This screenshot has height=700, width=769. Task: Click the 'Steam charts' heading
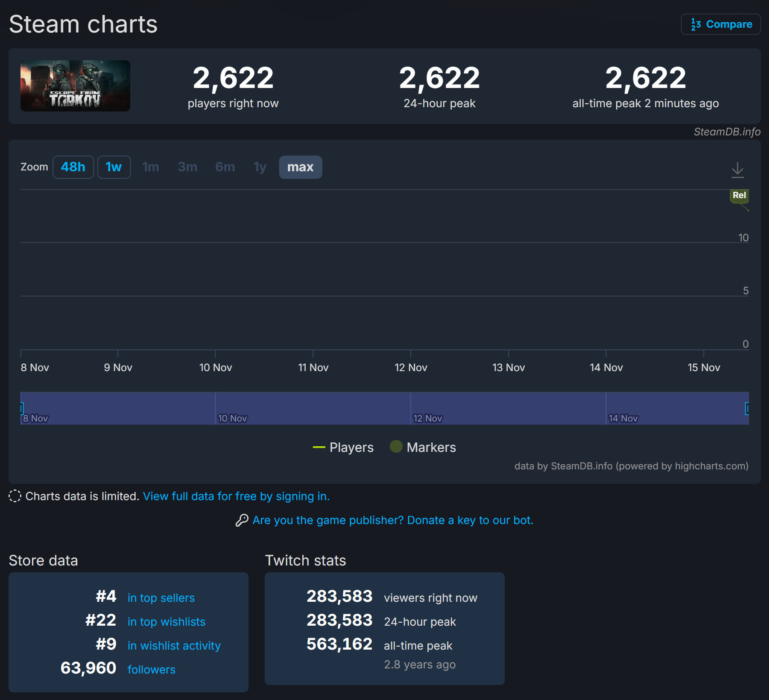[x=83, y=24]
